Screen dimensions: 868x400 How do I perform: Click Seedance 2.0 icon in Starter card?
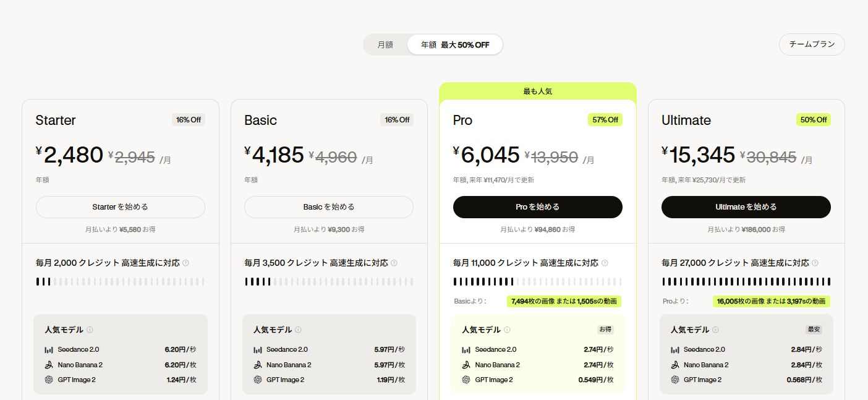(49, 349)
